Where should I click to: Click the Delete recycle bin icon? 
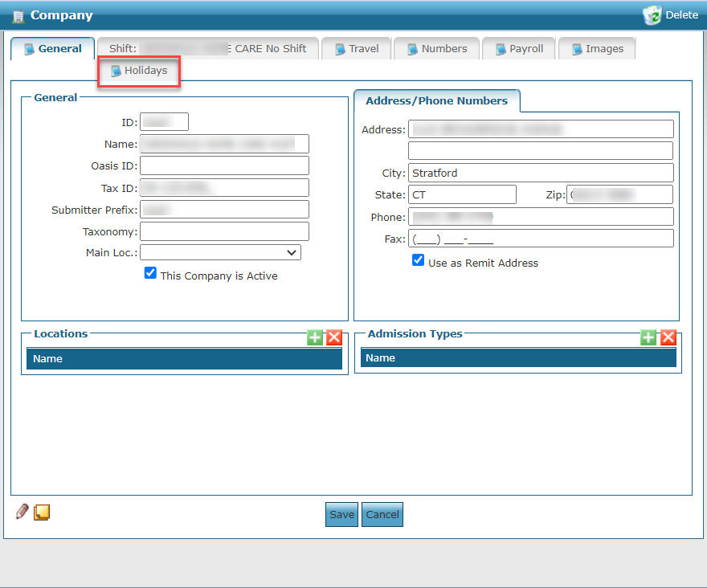[x=652, y=15]
